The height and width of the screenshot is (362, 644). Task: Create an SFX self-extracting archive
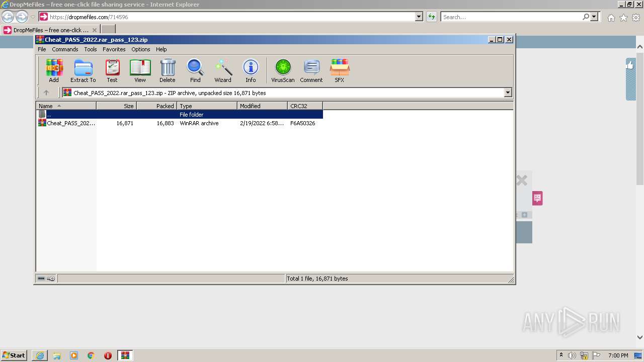pyautogui.click(x=340, y=70)
